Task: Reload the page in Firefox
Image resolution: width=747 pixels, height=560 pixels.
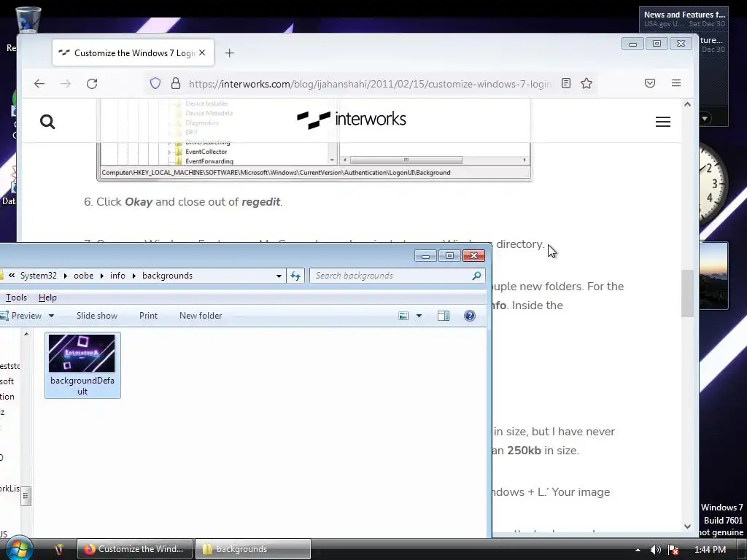Action: click(92, 84)
